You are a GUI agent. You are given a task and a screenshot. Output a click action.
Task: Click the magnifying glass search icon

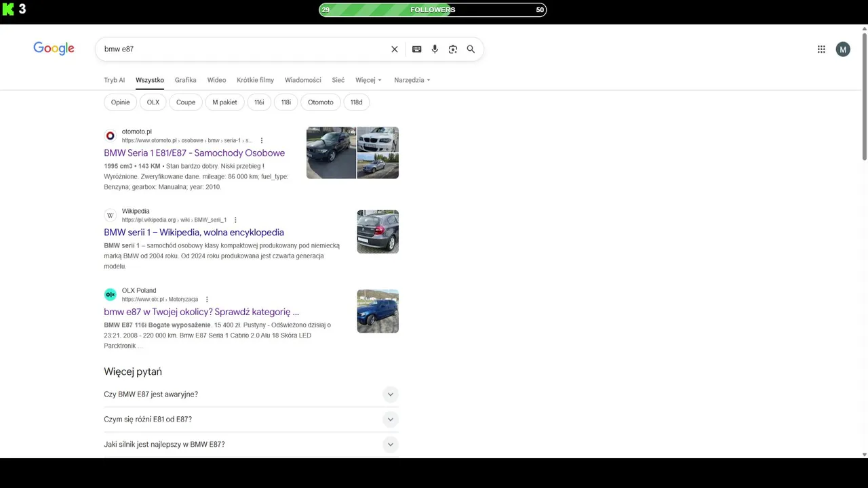(x=471, y=49)
